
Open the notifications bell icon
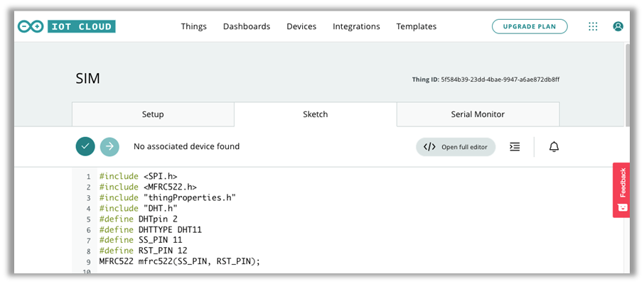pos(554,147)
